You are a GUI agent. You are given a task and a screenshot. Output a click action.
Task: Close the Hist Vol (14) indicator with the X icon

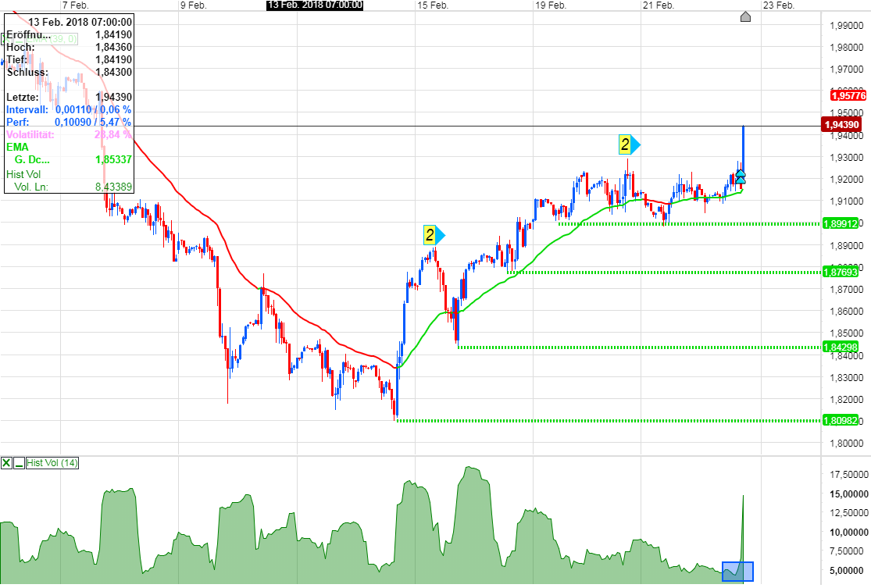coord(5,461)
